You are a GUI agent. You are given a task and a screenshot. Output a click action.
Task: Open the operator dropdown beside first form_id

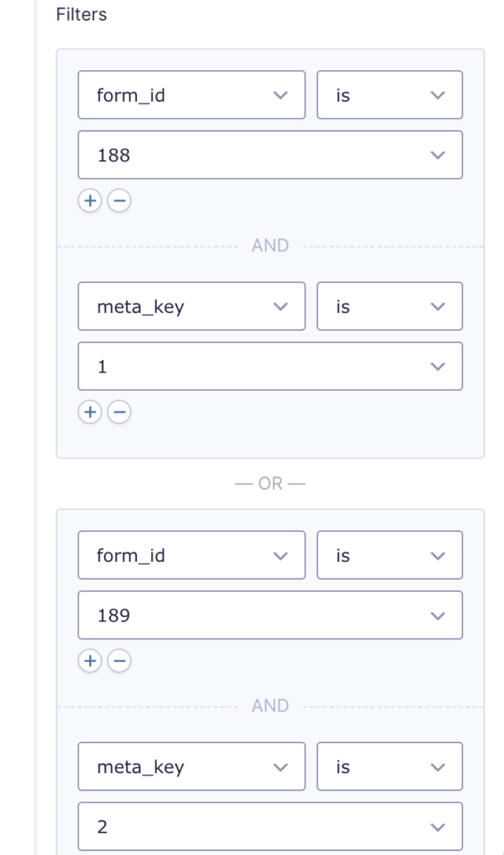pos(390,95)
